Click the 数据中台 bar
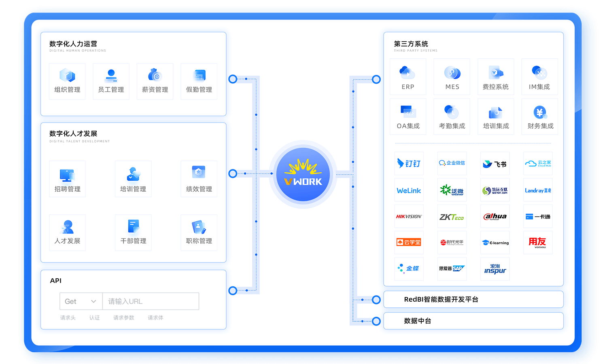This screenshot has width=607, height=364. click(x=473, y=321)
